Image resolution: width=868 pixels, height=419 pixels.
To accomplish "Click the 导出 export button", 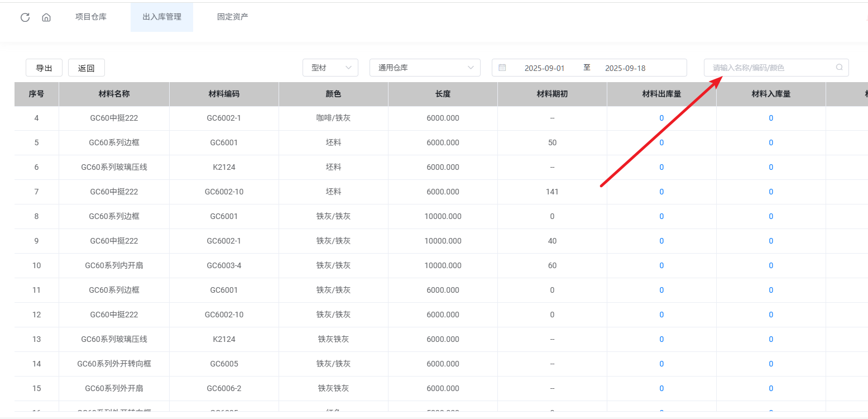I will 44,68.
